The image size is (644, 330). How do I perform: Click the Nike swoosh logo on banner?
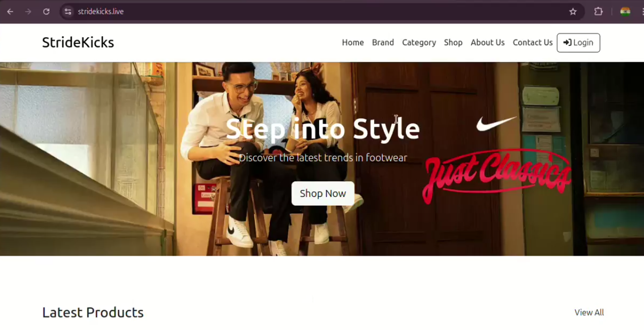496,123
